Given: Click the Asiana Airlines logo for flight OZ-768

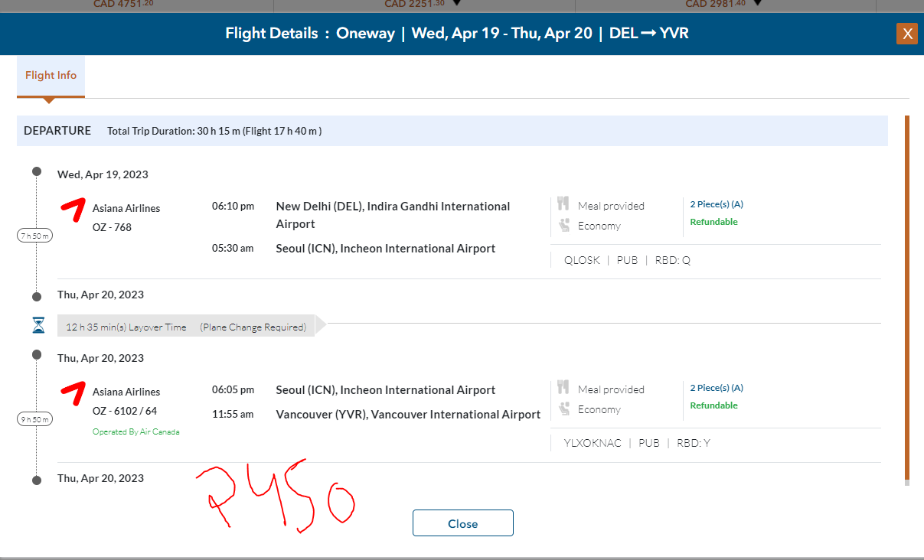Looking at the screenshot, I should click(73, 210).
